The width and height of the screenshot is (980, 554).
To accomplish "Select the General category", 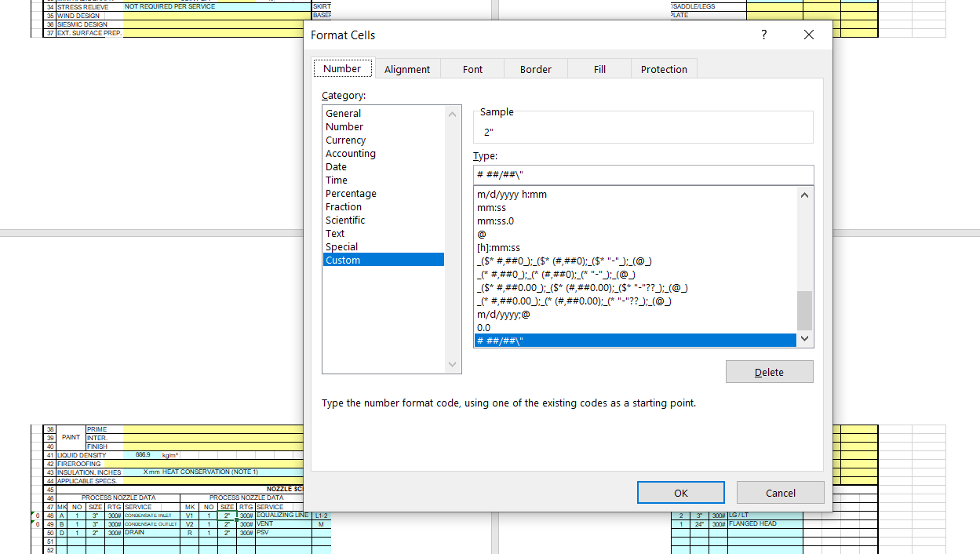I will pos(343,113).
